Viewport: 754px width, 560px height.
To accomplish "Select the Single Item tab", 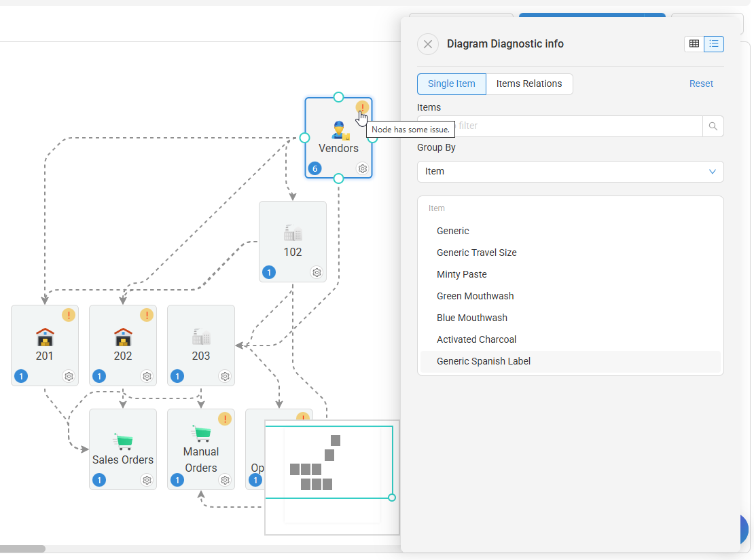I will pos(451,84).
